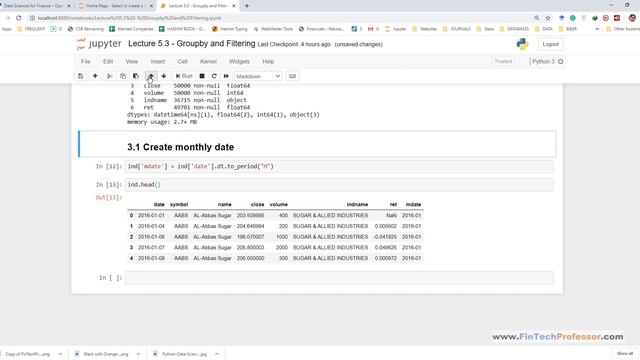Click the 203.509995 close value

250,215
